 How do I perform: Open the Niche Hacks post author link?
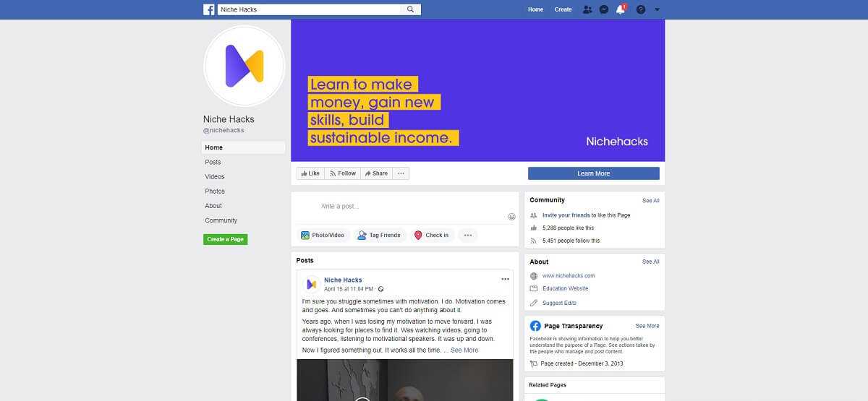(x=343, y=280)
